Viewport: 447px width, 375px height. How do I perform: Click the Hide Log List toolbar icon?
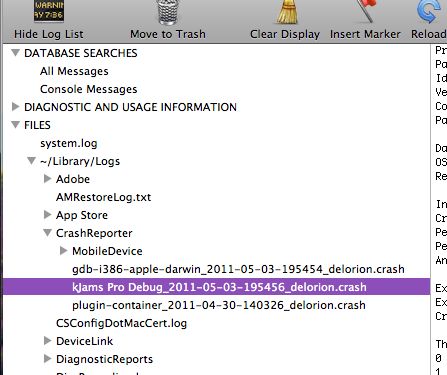click(49, 11)
